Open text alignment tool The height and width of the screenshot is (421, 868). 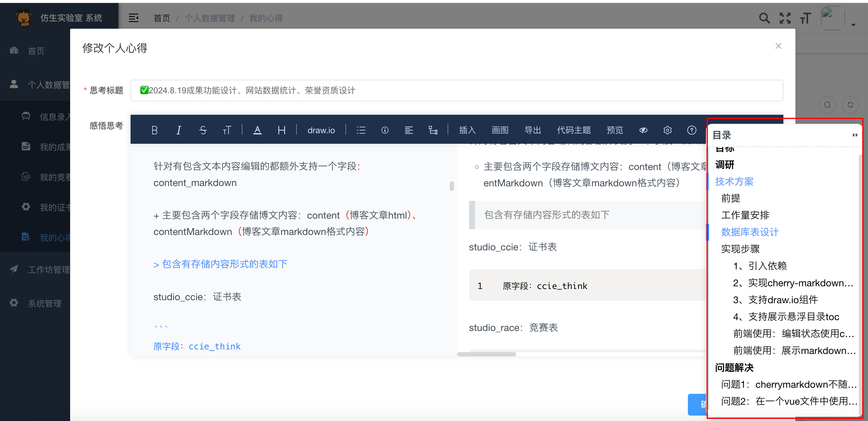(x=409, y=130)
